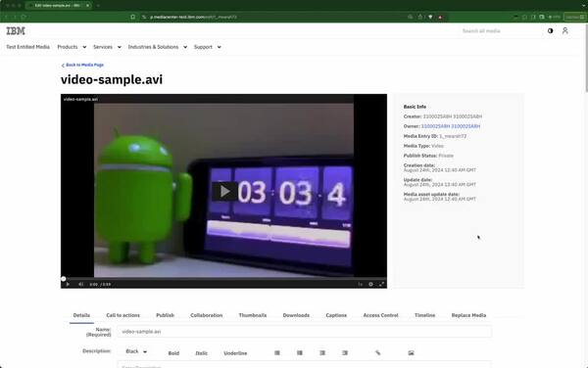Toggle Bold formatting

173,353
